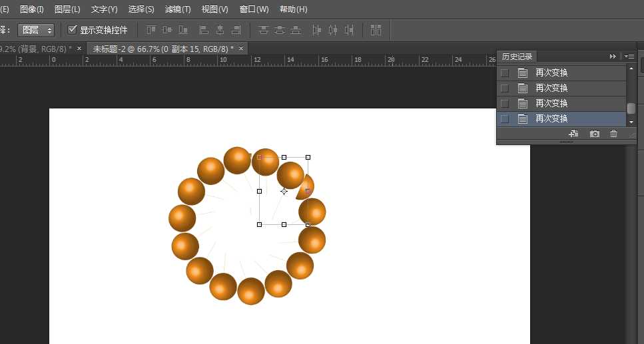
Task: Select the third 再次变换 history state
Action: click(551, 103)
